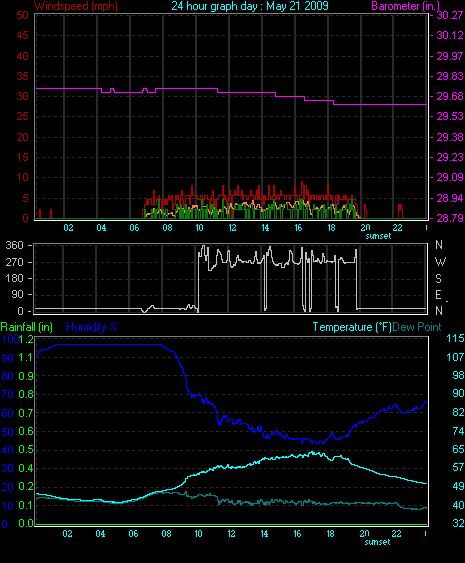The height and width of the screenshot is (563, 465).
Task: Click barometer value 28.79
Action: click(x=450, y=218)
